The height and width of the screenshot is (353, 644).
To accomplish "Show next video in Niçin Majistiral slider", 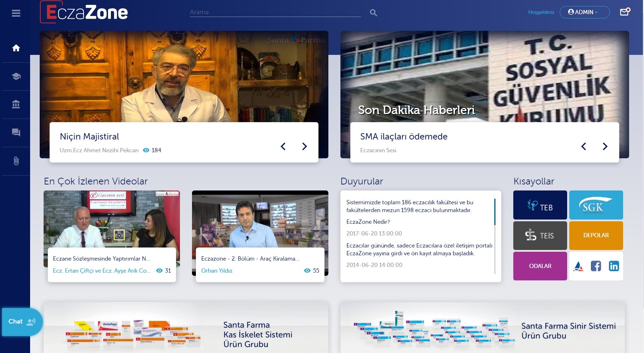I will click(304, 146).
